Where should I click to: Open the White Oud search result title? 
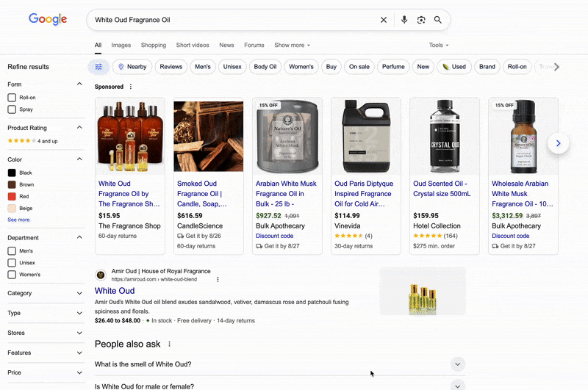pos(115,291)
